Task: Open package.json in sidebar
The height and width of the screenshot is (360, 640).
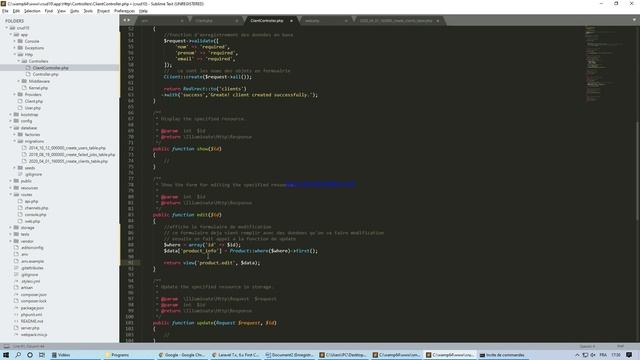Action: tap(32, 308)
